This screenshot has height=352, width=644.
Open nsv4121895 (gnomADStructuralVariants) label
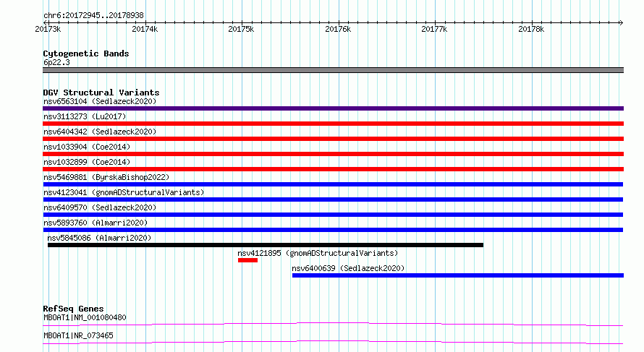pos(318,253)
